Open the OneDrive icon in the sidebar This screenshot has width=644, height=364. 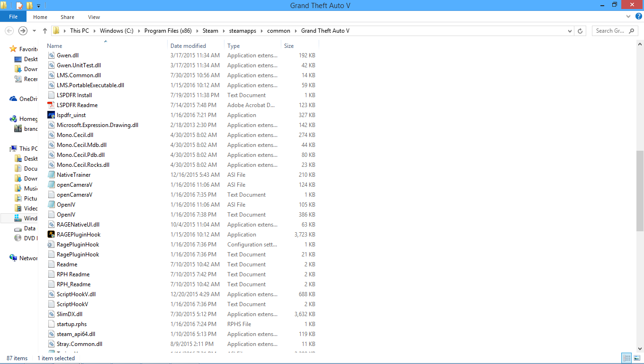click(x=13, y=99)
